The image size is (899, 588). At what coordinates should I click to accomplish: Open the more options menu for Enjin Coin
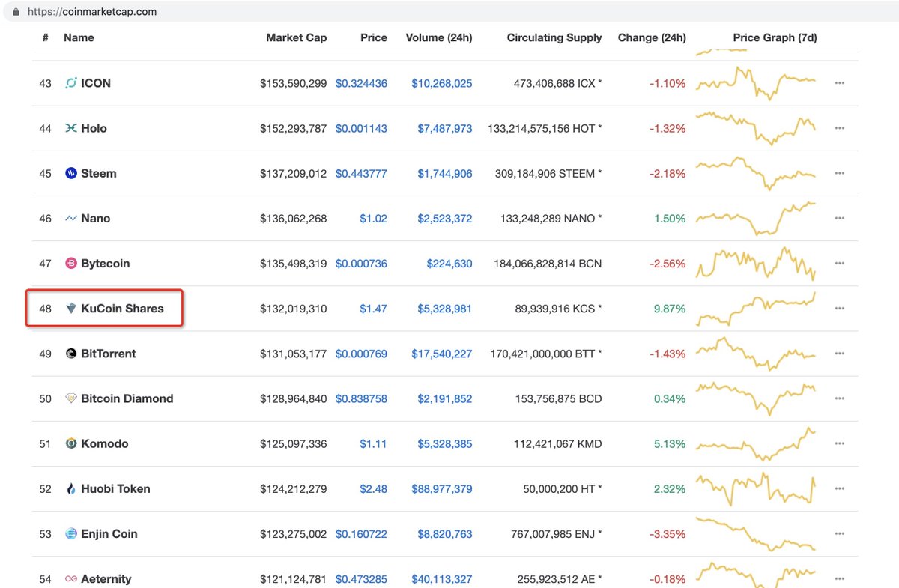click(839, 533)
